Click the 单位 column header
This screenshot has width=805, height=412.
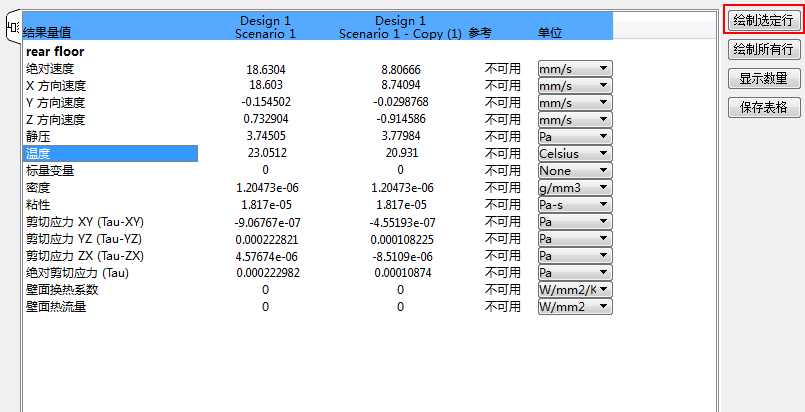pos(550,33)
